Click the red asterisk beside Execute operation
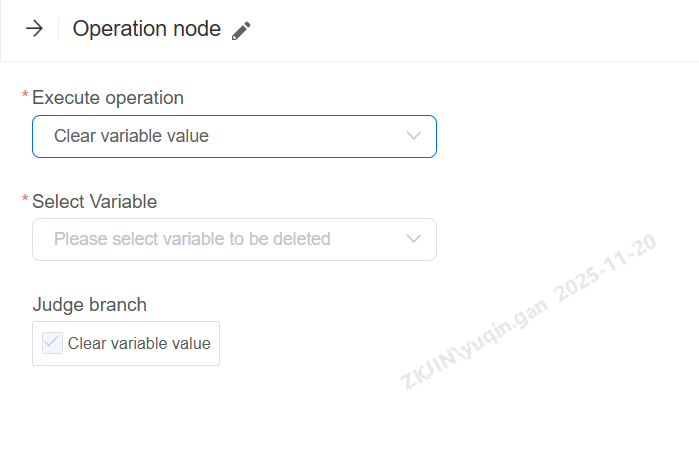Viewport: 699px width, 467px height. 25,95
